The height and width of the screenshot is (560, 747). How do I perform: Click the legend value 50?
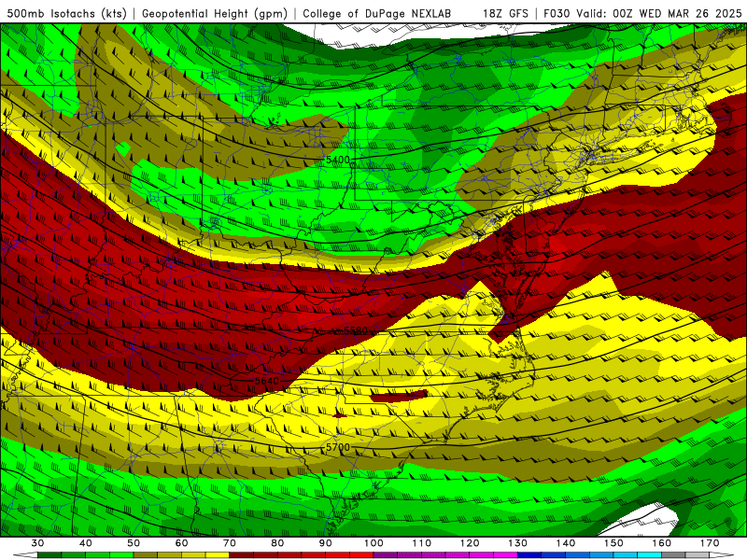pyautogui.click(x=134, y=543)
